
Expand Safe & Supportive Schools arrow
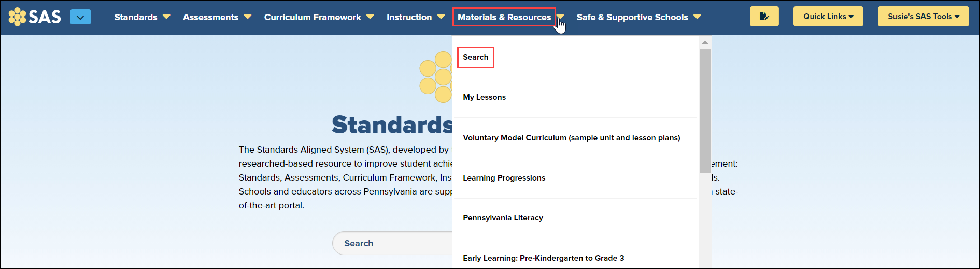click(x=697, y=17)
